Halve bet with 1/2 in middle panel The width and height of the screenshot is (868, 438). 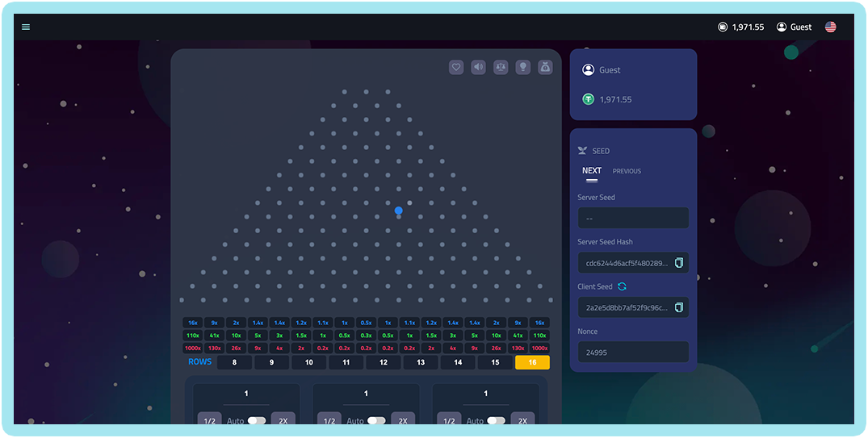[x=329, y=419]
